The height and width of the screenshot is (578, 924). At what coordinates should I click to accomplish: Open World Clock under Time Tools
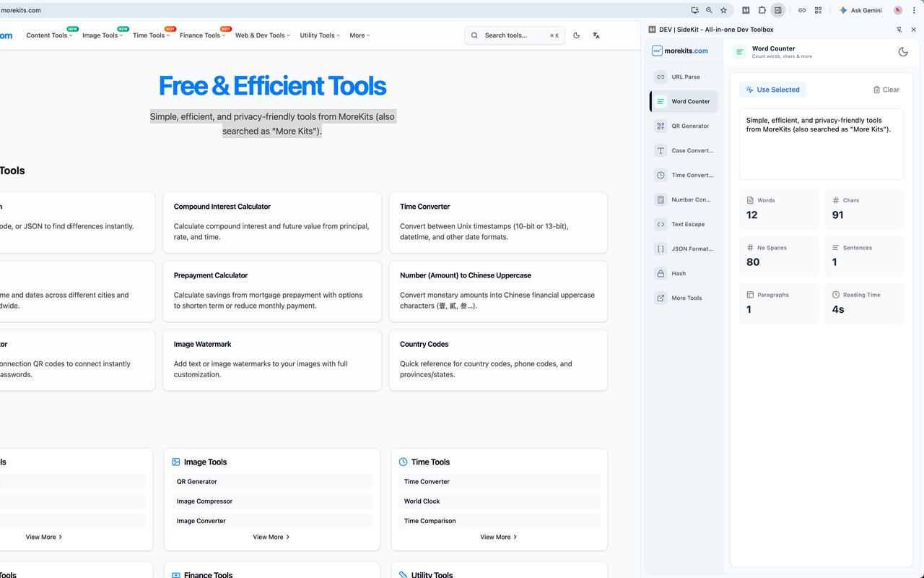point(499,501)
